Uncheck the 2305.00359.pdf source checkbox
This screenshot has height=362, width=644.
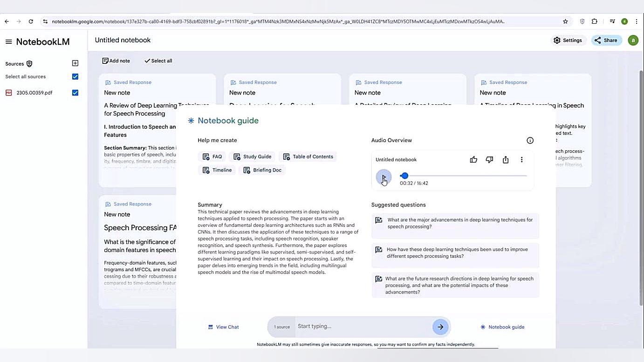[x=75, y=93]
